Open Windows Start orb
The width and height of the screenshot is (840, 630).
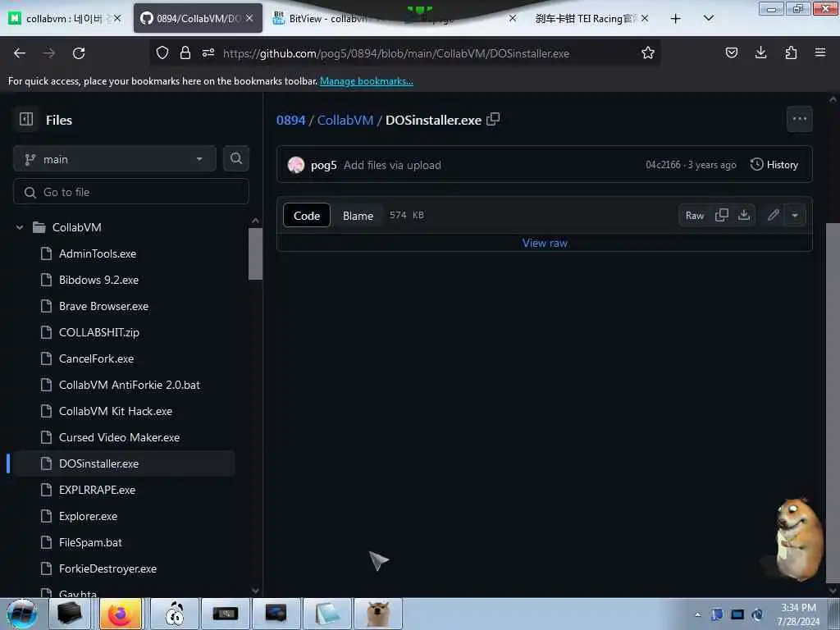[21, 614]
